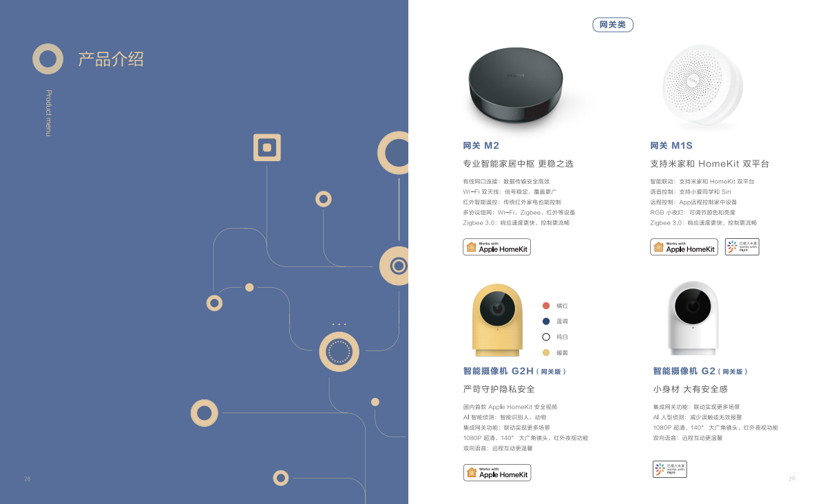Click the yellow G2H camera image
Screen dimensions: 816x504
tap(497, 320)
